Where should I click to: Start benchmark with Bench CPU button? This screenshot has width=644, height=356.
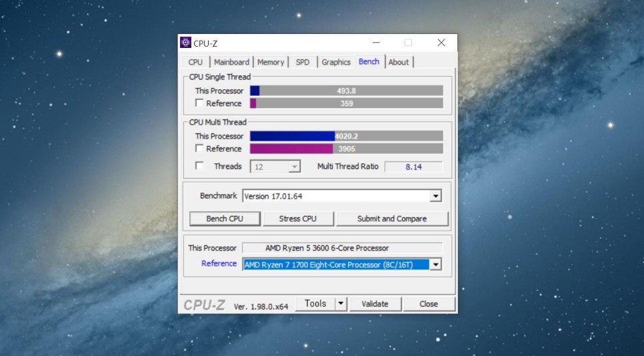click(x=225, y=219)
